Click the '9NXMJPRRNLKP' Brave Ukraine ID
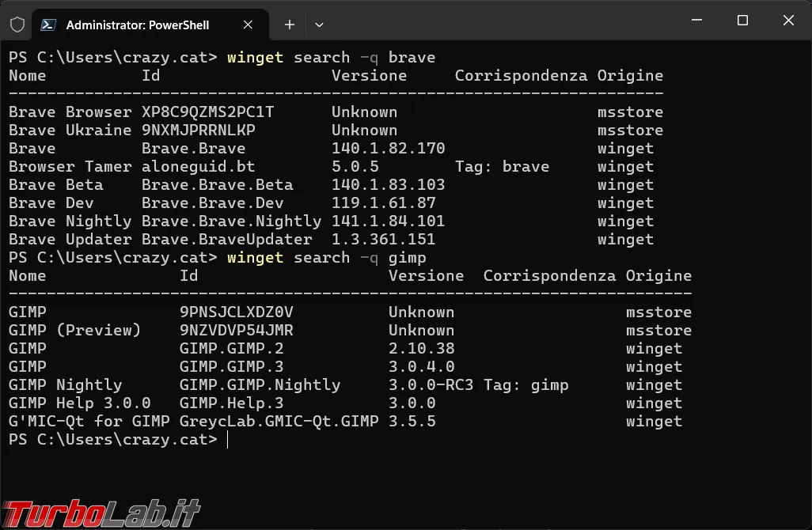Viewport: 812px width, 530px height. (199, 130)
